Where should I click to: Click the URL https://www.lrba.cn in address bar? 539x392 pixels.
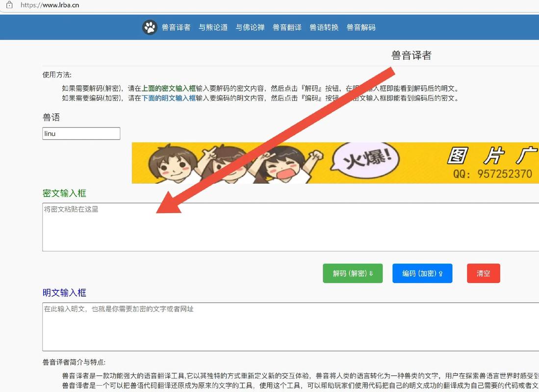tap(50, 5)
